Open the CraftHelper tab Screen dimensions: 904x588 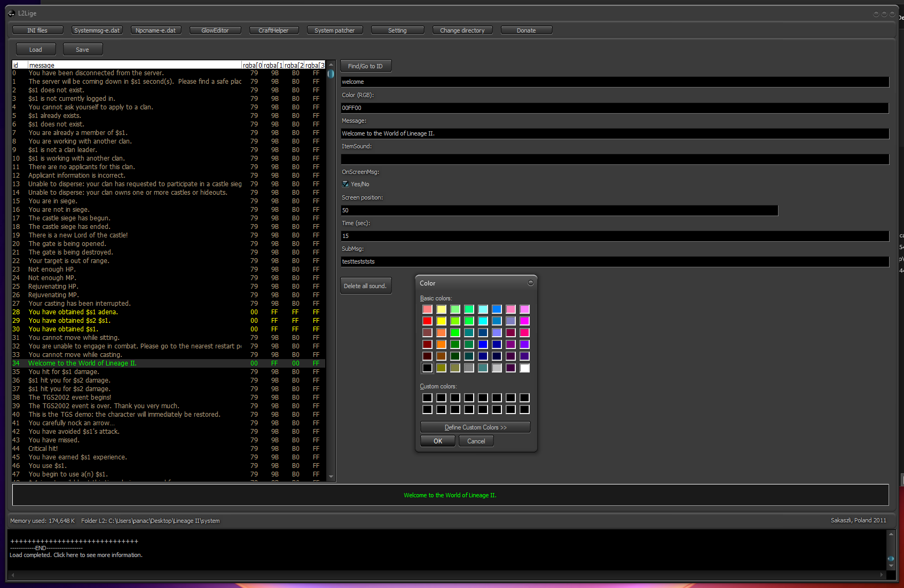coord(273,30)
